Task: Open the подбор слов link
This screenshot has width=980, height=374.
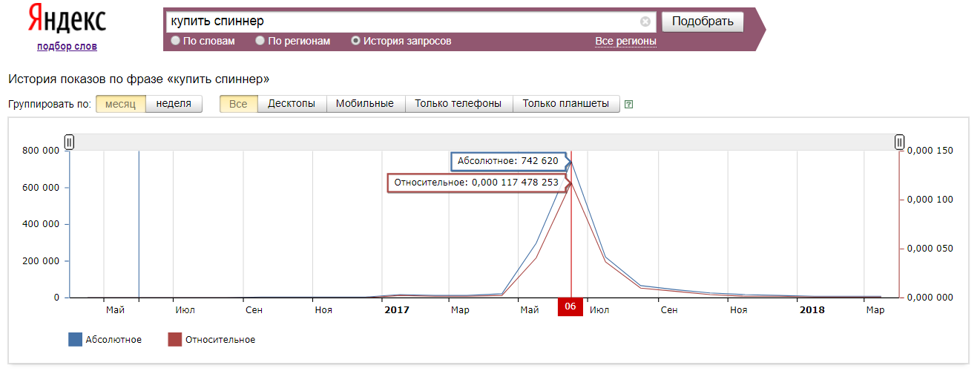Action: (x=67, y=47)
